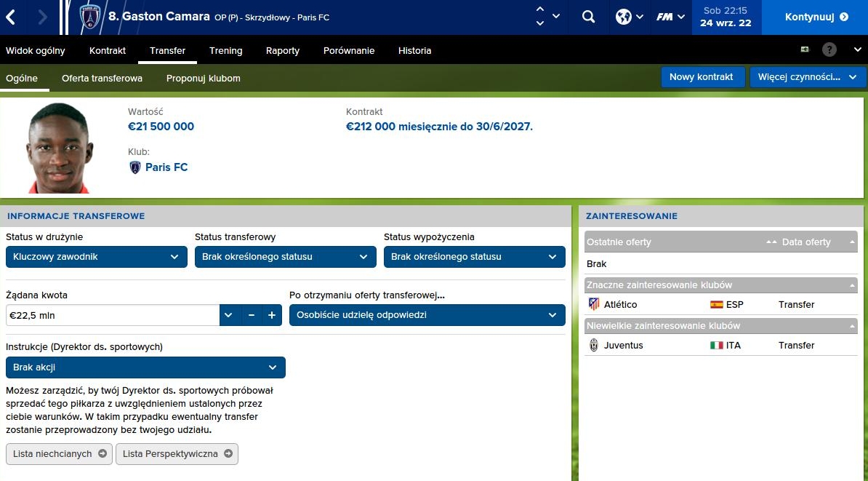This screenshot has width=868, height=481.
Task: Add player to Lista niechcianych
Action: click(x=60, y=454)
